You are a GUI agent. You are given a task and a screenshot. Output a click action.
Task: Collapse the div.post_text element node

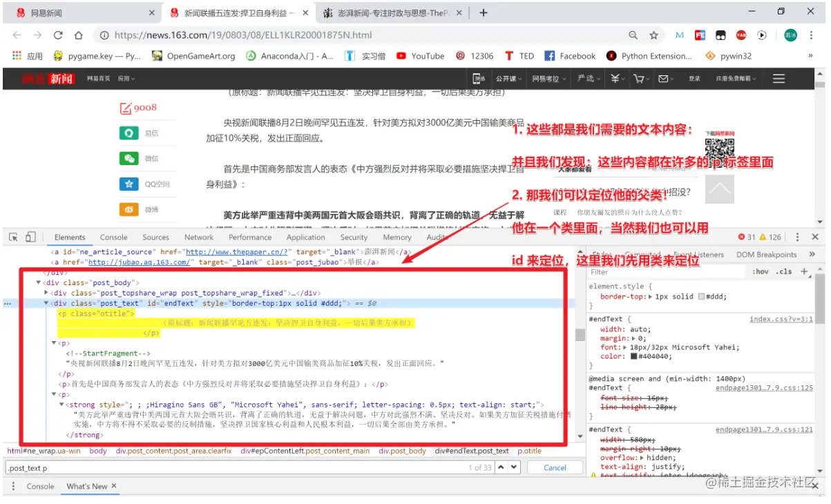pos(46,303)
